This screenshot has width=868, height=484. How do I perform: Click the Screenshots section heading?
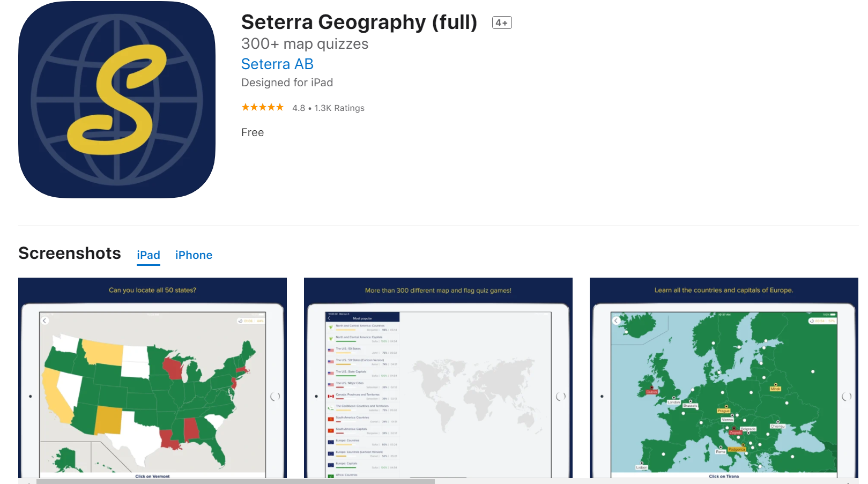(x=70, y=253)
